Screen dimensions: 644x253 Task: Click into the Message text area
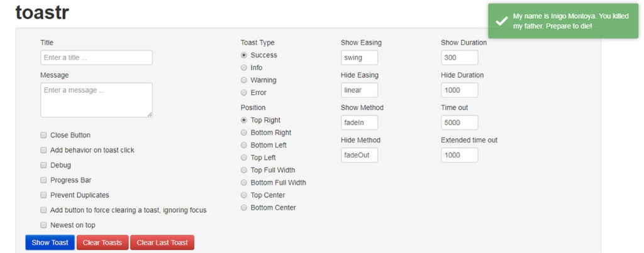[96, 100]
